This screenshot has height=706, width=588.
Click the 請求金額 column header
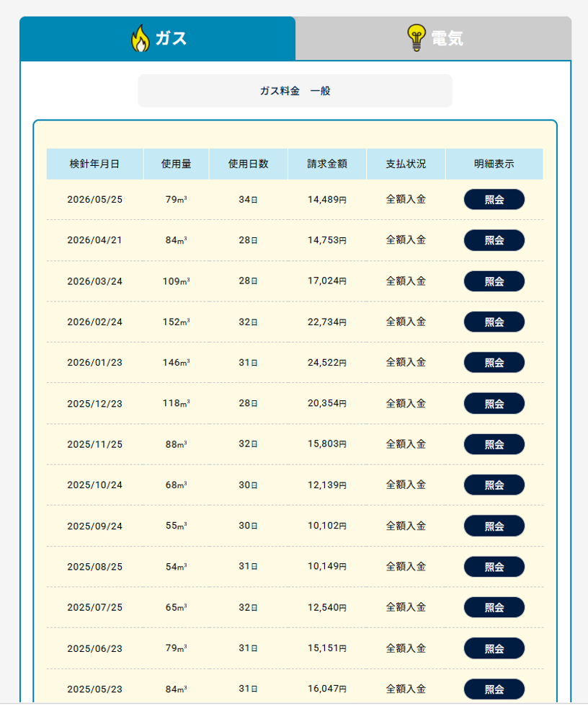[x=327, y=164]
